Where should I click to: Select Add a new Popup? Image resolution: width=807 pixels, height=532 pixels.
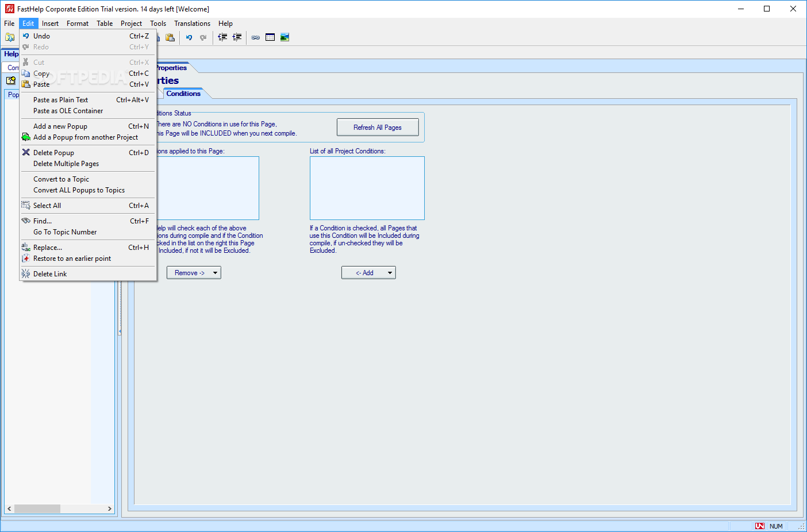click(88, 126)
